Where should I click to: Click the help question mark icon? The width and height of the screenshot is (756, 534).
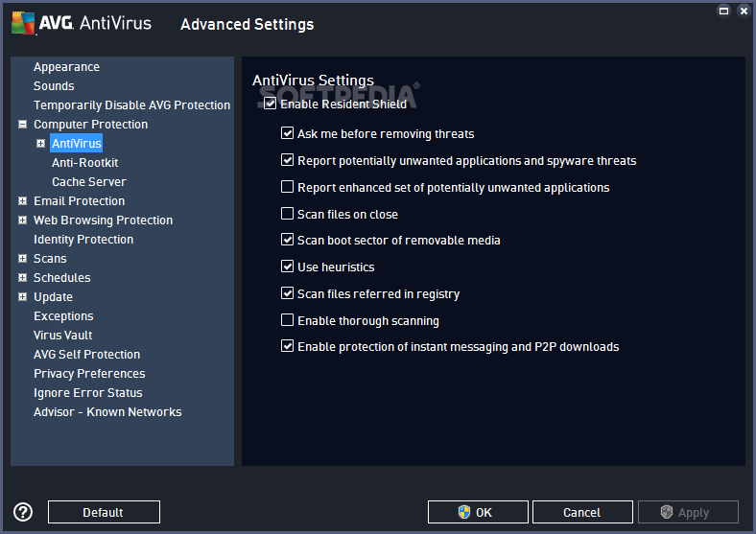[23, 512]
